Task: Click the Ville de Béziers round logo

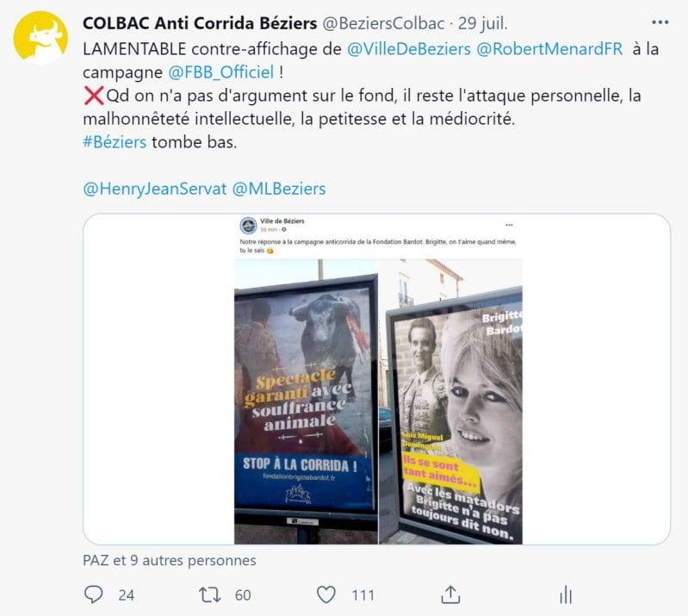Action: pyautogui.click(x=248, y=226)
